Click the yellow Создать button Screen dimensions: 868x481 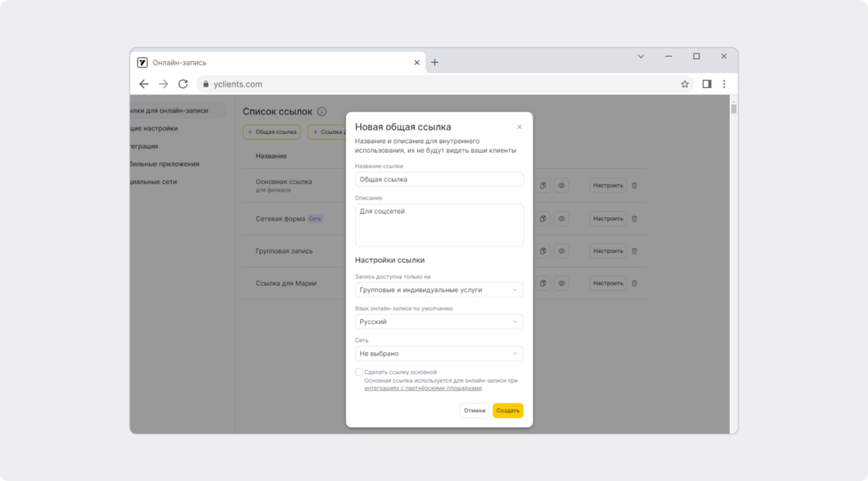point(508,411)
